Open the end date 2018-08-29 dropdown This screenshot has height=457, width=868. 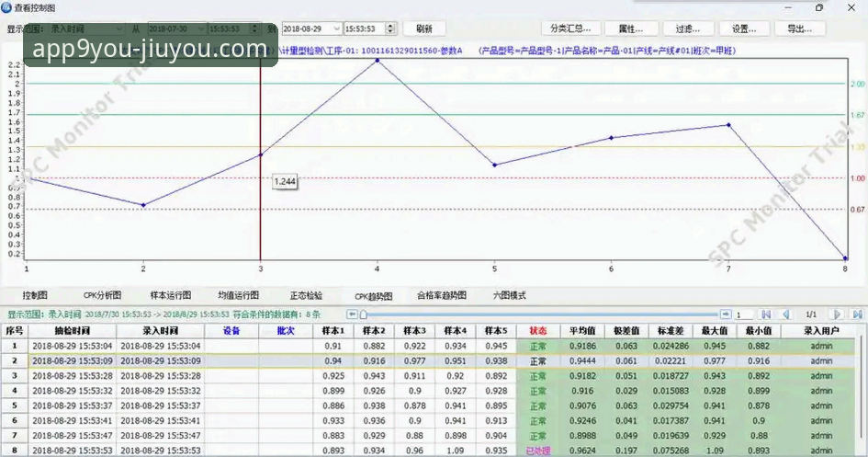(x=336, y=29)
